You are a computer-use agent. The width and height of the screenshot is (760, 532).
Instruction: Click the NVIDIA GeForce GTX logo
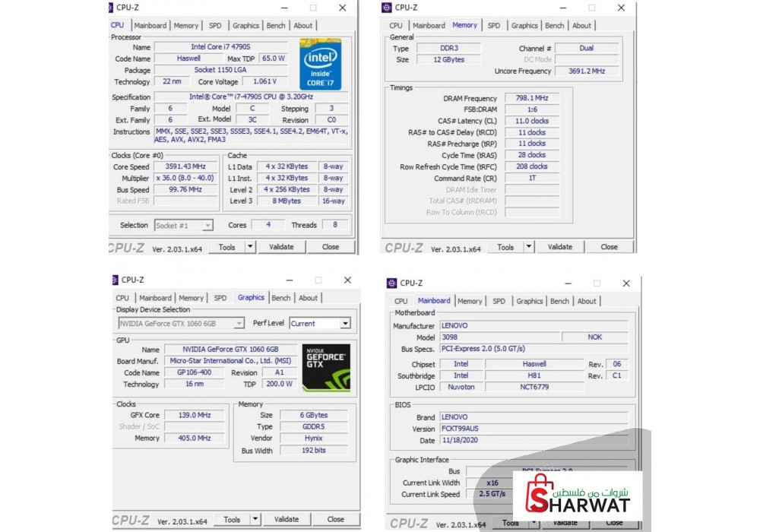pos(326,368)
